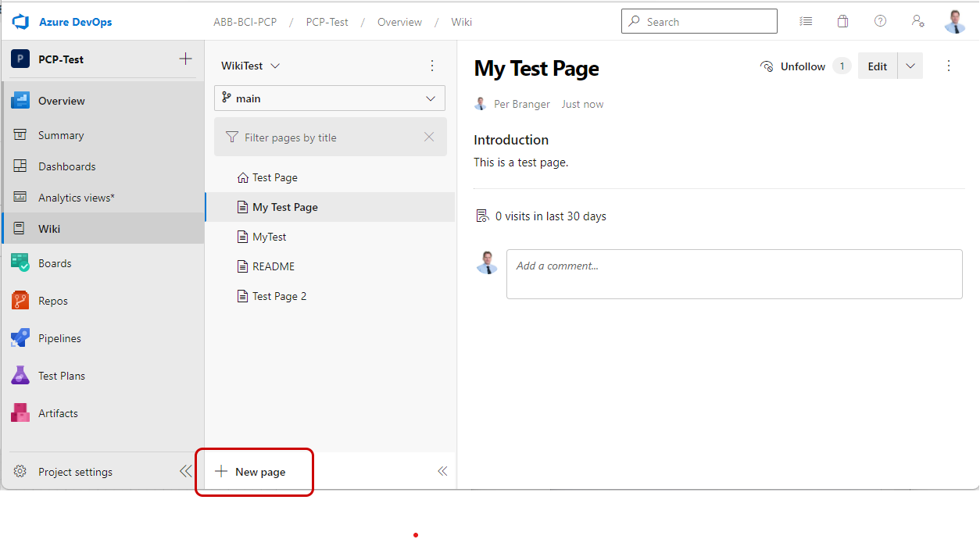Select Wiki in sidebar
Image resolution: width=980 pixels, height=539 pixels.
click(x=103, y=229)
